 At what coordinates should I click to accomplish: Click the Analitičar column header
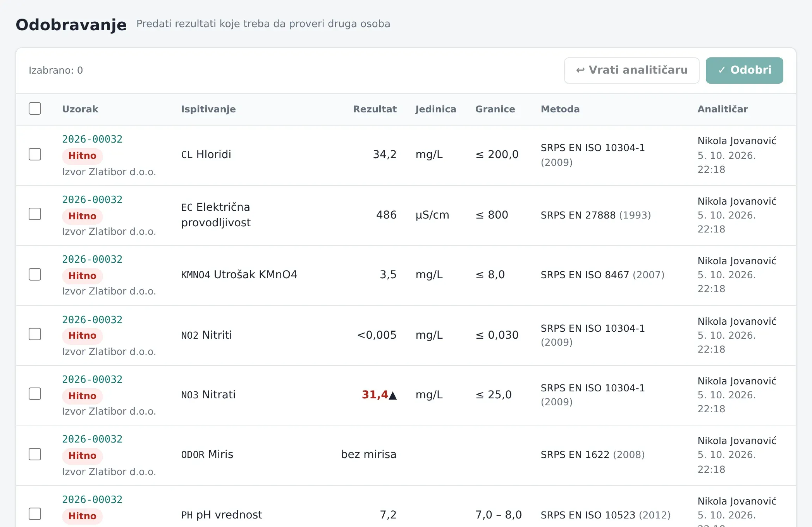[723, 109]
